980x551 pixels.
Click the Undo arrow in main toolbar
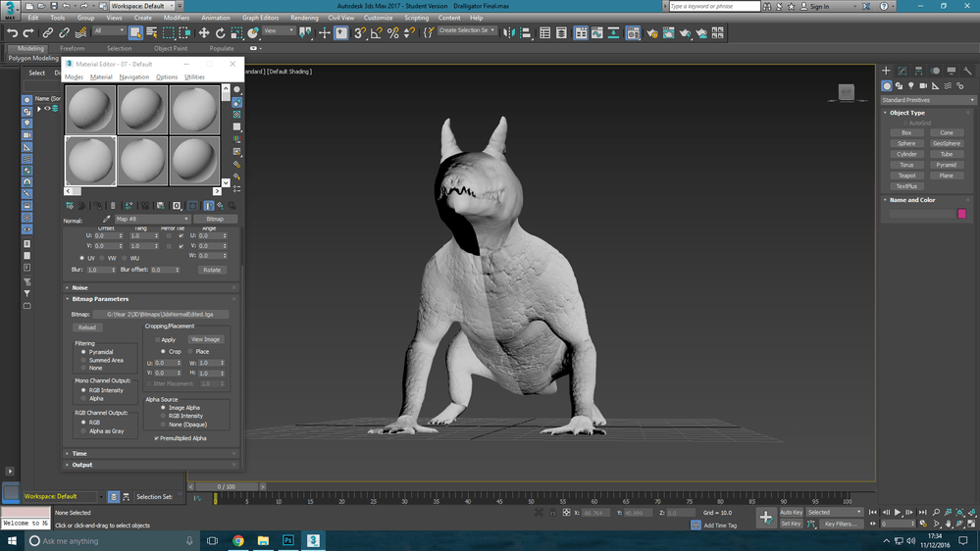13,32
